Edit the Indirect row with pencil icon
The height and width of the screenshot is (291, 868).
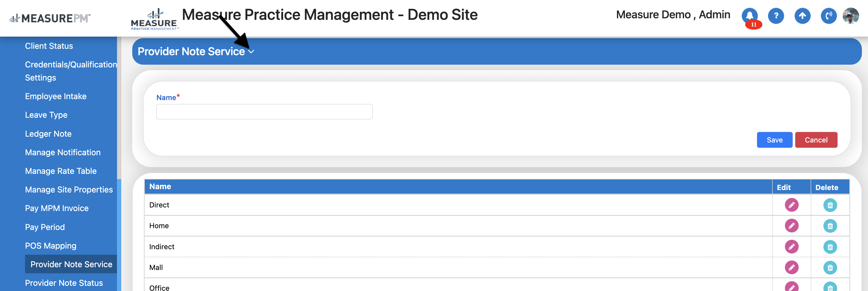[x=792, y=246]
